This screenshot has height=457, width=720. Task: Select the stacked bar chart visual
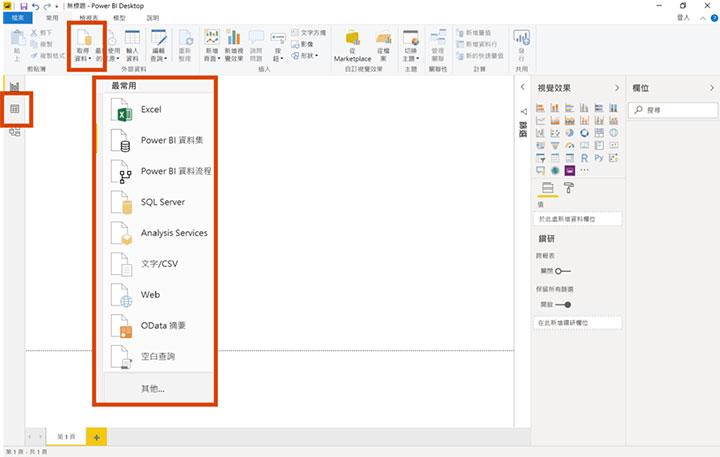click(540, 107)
